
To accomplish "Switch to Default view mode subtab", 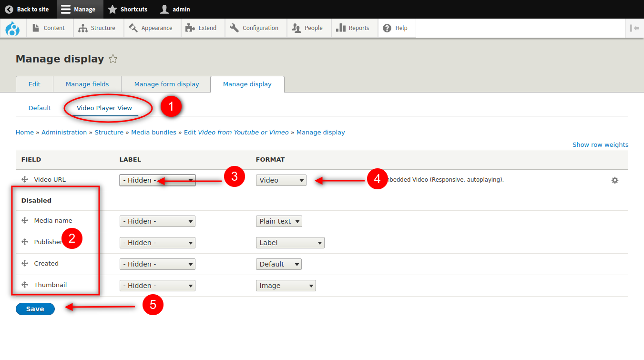I will [40, 108].
